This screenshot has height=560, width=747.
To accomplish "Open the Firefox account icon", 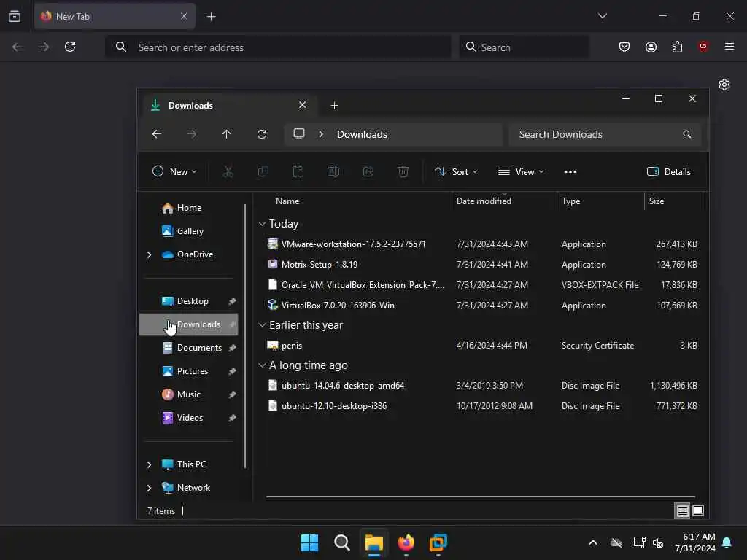I will click(651, 47).
